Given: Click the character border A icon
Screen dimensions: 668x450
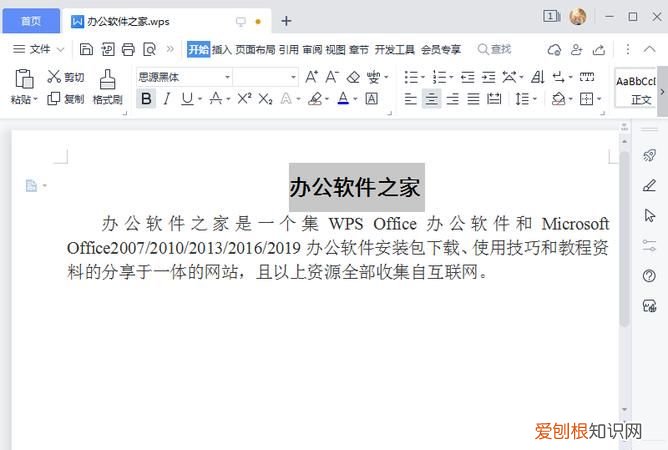Looking at the screenshot, I should (x=371, y=99).
